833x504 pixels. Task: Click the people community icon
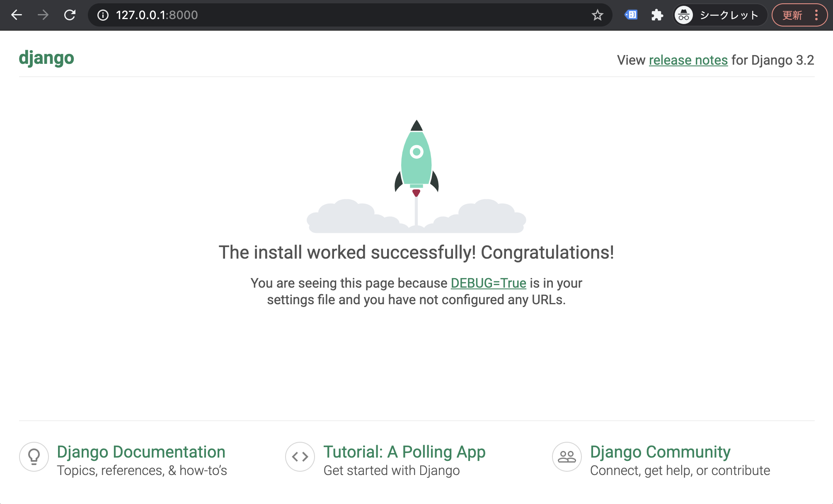tap(567, 457)
